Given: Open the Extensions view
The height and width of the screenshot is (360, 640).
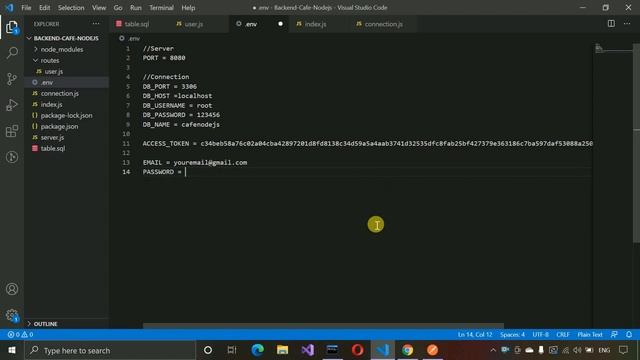Looking at the screenshot, I should point(12,131).
